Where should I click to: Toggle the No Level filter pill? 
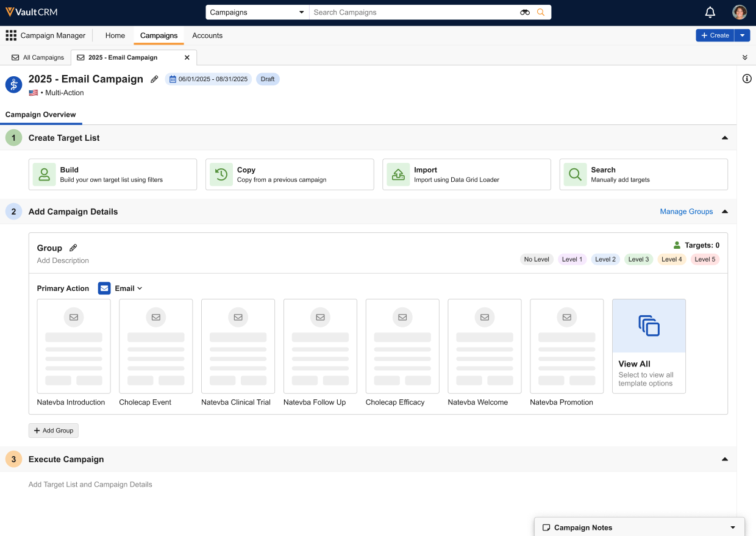tap(537, 259)
